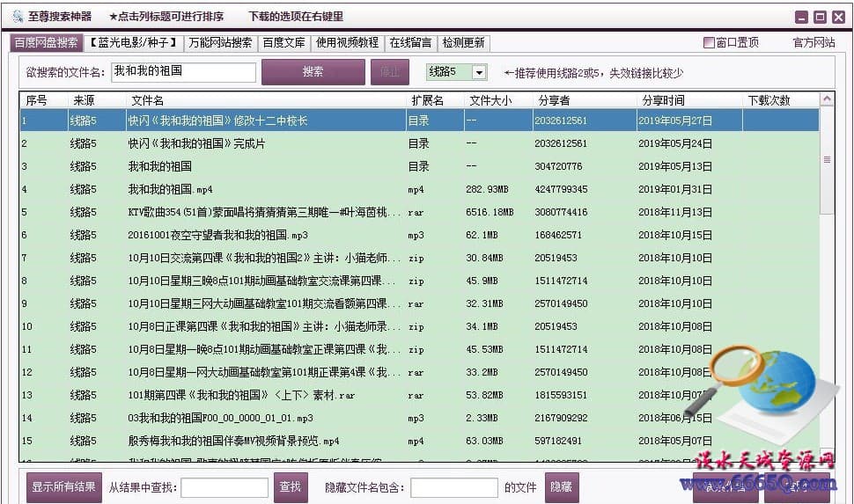Open the 官方网站 link
This screenshot has height=504, width=854.
tap(814, 42)
